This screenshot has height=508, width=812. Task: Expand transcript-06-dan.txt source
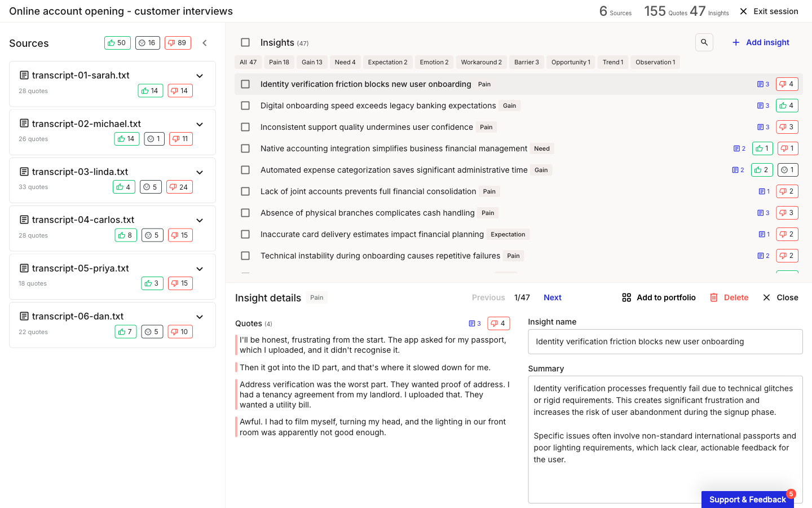click(200, 317)
